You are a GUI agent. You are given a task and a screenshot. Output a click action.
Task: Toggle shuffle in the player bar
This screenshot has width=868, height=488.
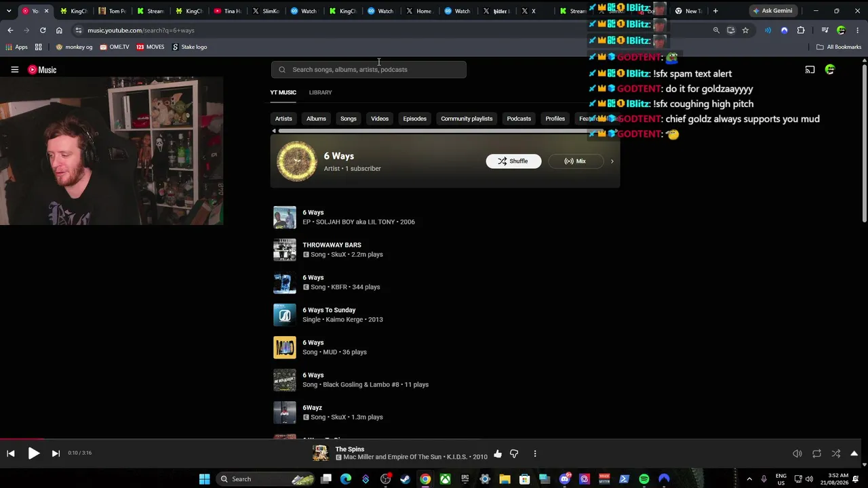click(x=835, y=454)
